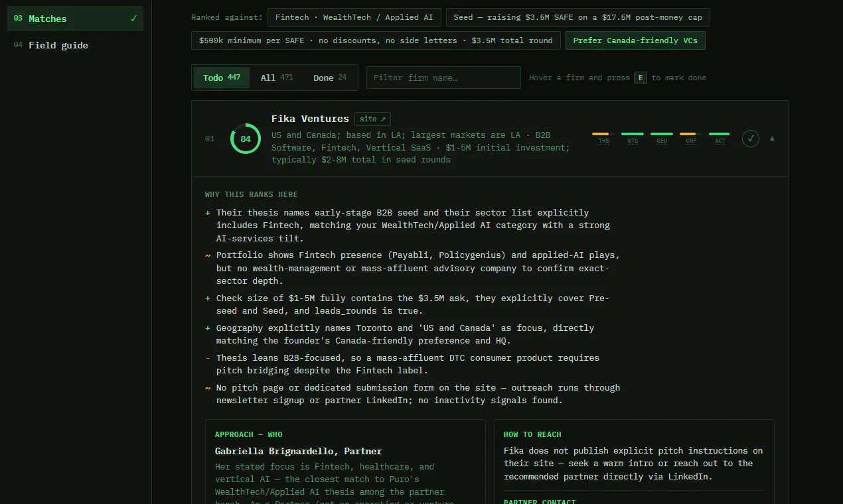The width and height of the screenshot is (843, 504).
Task: Open the Fika Ventures site link
Action: point(372,119)
